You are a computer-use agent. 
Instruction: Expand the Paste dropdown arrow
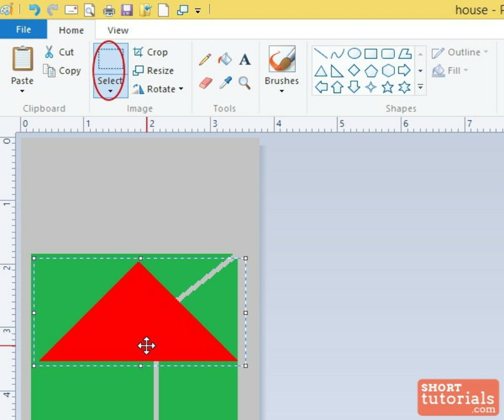coord(22,91)
